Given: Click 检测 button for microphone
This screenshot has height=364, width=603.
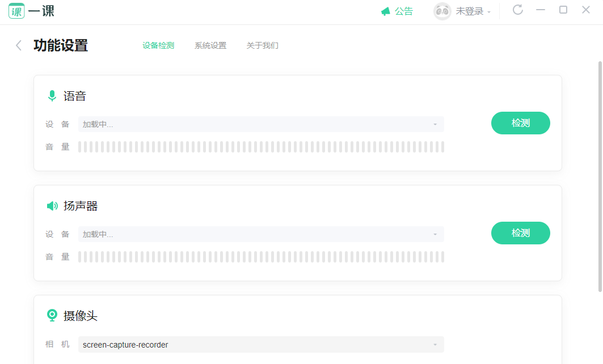Looking at the screenshot, I should pos(520,123).
